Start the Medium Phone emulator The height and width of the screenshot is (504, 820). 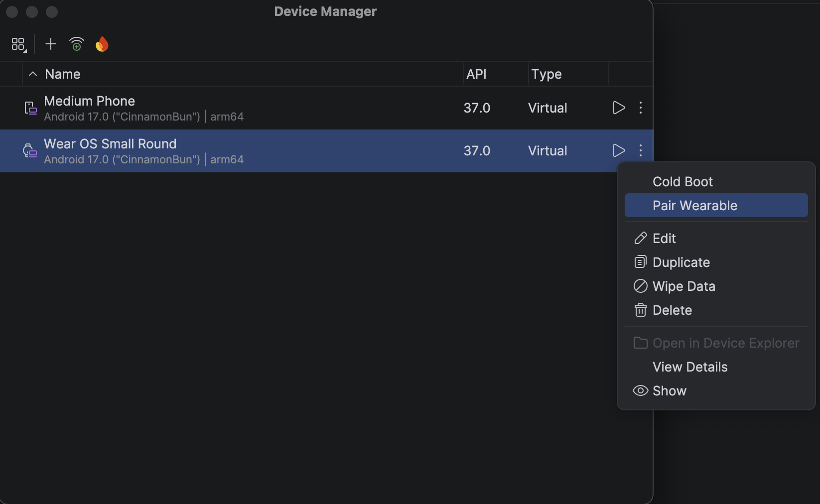pyautogui.click(x=619, y=108)
